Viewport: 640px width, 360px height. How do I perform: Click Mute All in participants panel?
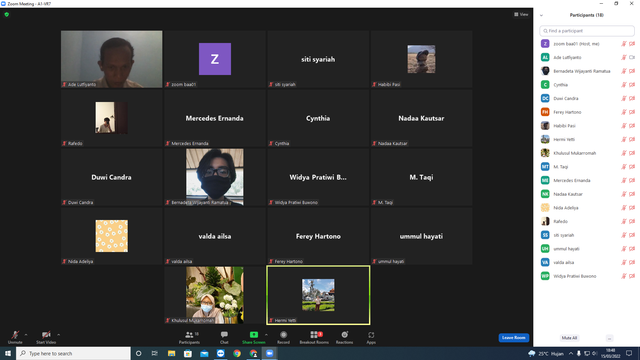coord(569,338)
